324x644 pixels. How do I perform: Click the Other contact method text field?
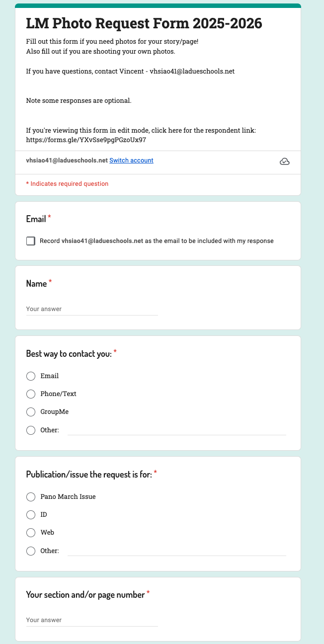177,430
